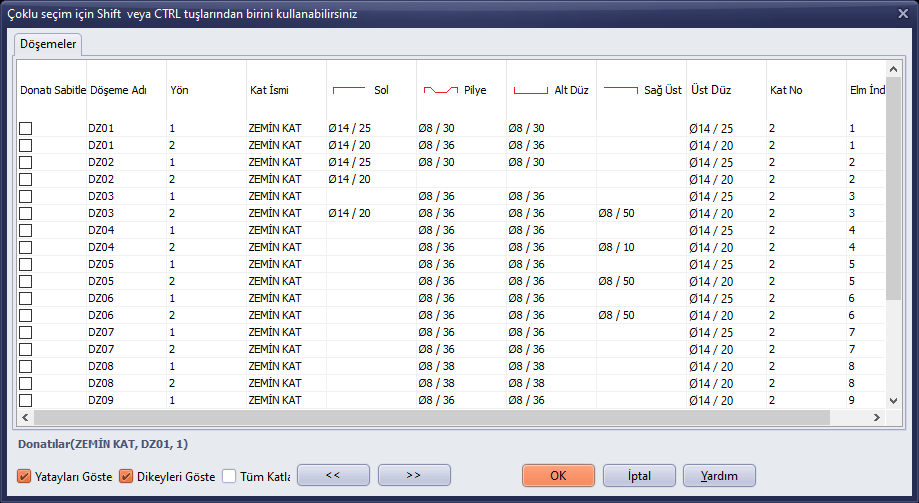Cancel using the İptal button

click(x=639, y=475)
